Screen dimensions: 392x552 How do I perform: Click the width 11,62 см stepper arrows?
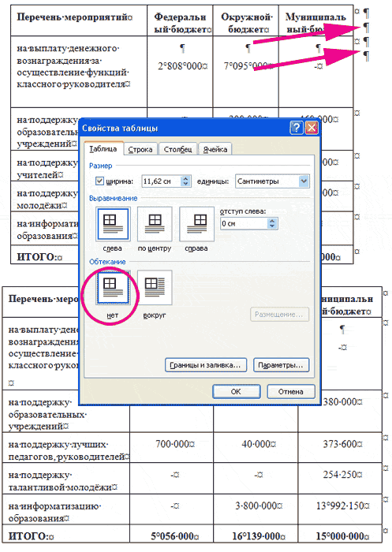[x=185, y=181]
